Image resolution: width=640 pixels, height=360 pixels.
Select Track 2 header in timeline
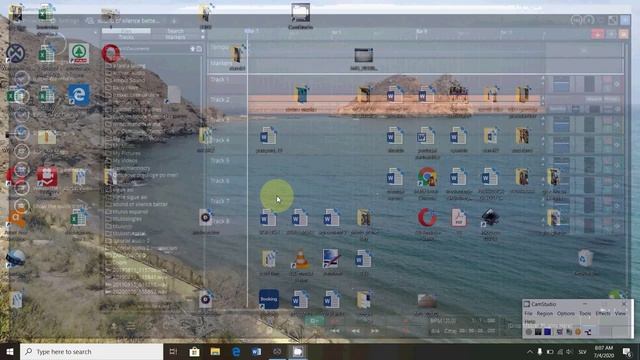[220, 100]
